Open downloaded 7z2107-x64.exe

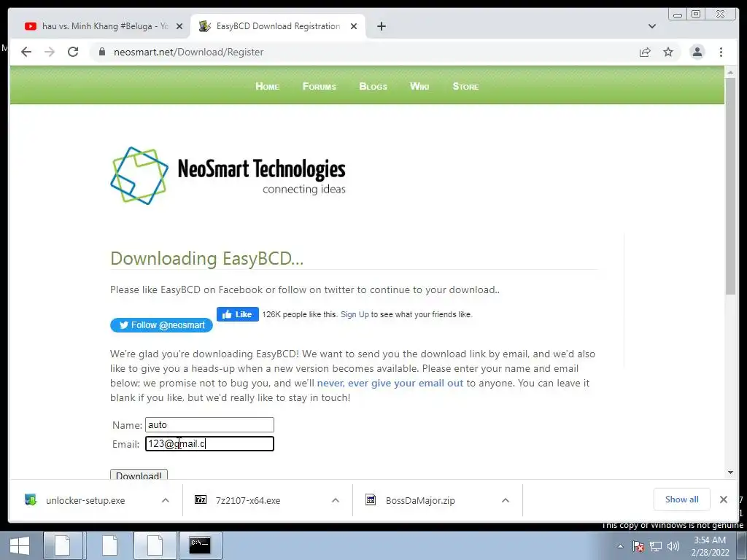248,500
